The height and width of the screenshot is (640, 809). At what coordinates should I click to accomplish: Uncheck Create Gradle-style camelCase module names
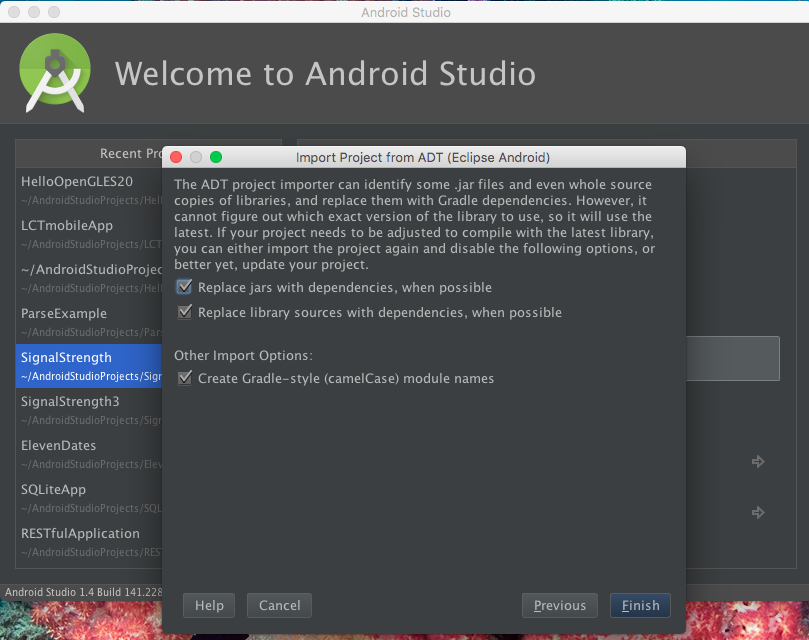184,378
